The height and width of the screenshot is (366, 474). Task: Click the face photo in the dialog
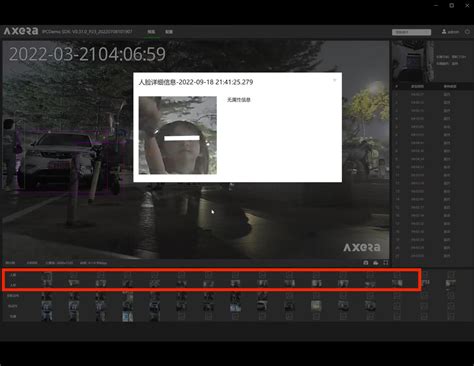pyautogui.click(x=178, y=135)
